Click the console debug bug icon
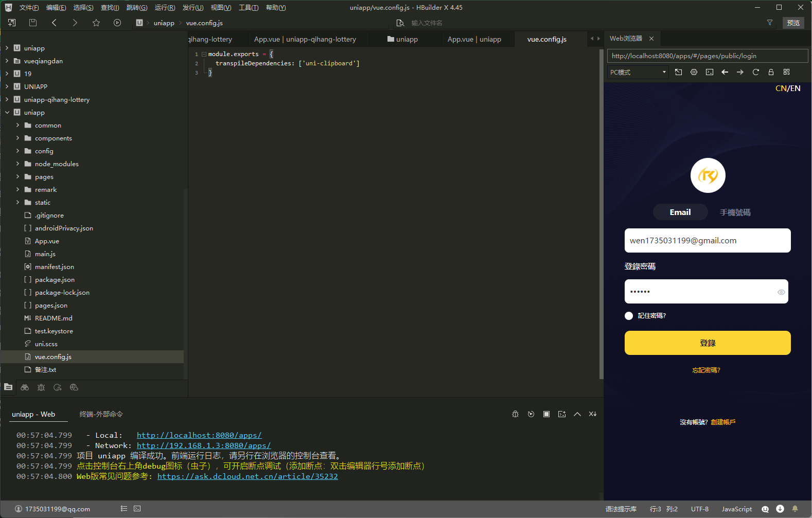 pos(516,414)
